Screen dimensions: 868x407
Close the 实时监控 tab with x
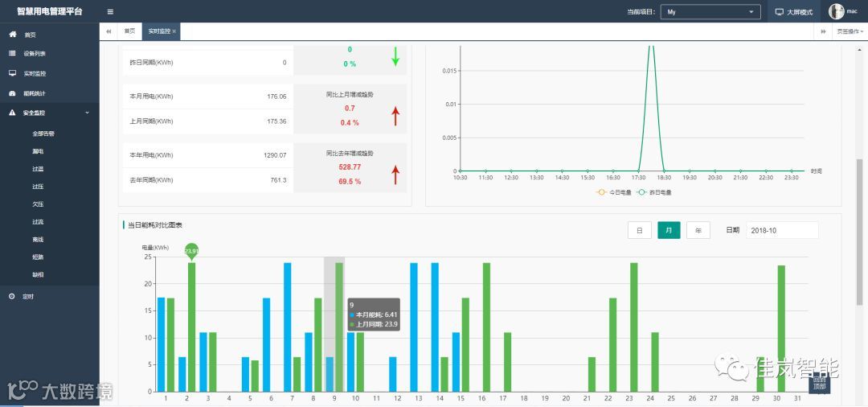click(x=174, y=31)
